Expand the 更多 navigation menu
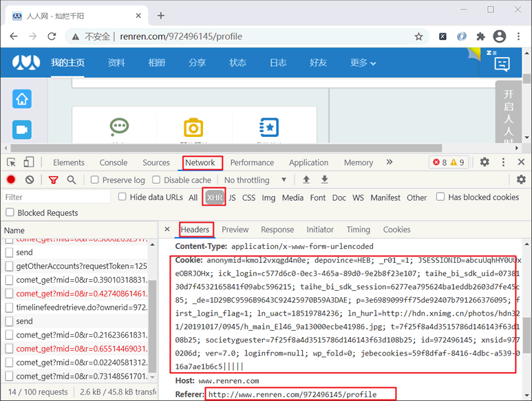Viewport: 532px width, 401px height. [363, 63]
